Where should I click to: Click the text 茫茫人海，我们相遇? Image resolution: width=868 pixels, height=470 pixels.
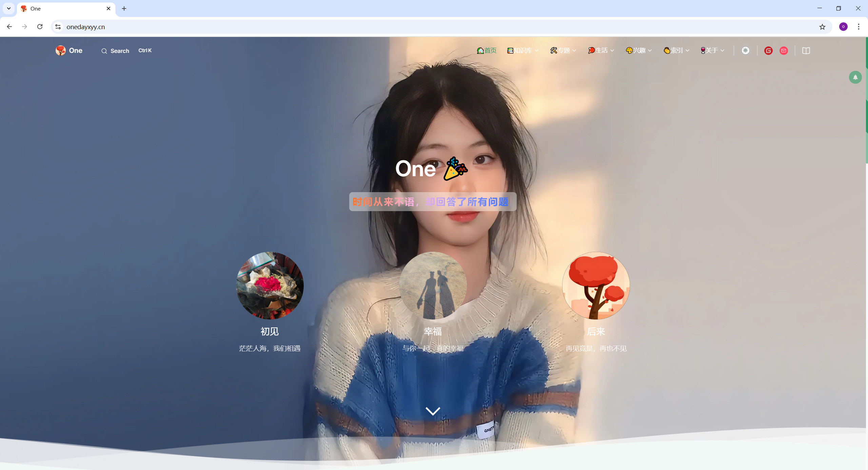(270, 348)
